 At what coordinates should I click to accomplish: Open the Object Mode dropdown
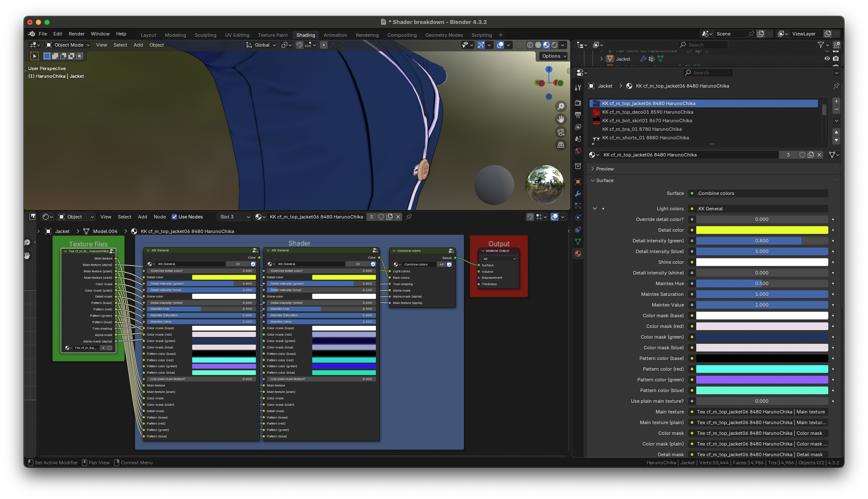tap(67, 45)
